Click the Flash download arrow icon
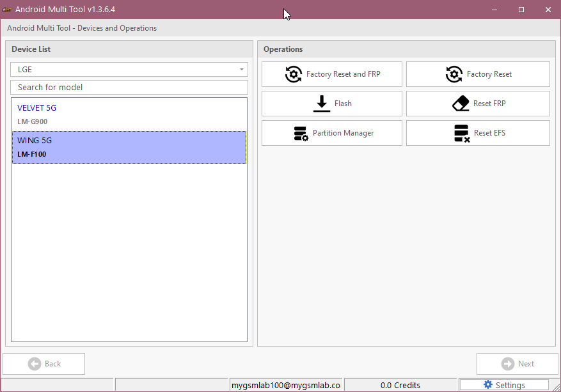This screenshot has width=561, height=392. 322,104
